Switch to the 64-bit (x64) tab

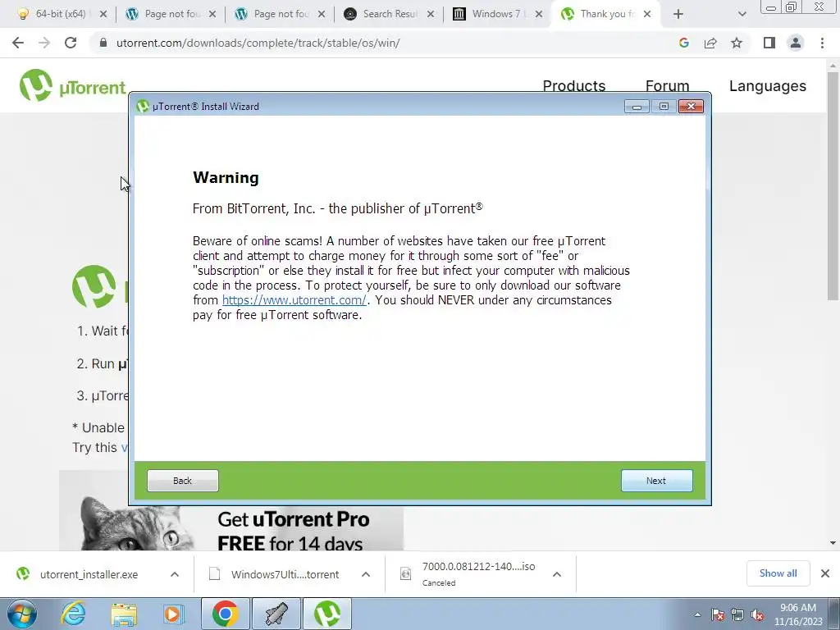(58, 14)
